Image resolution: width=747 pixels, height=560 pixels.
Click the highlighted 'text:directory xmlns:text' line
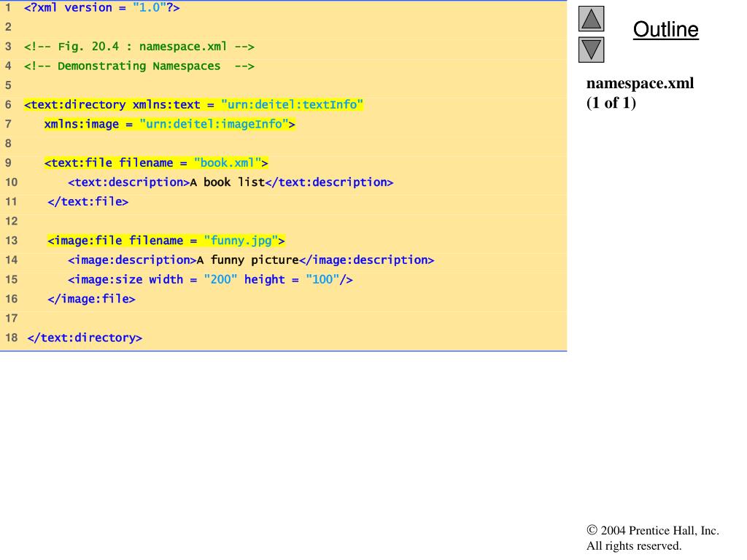193,105
